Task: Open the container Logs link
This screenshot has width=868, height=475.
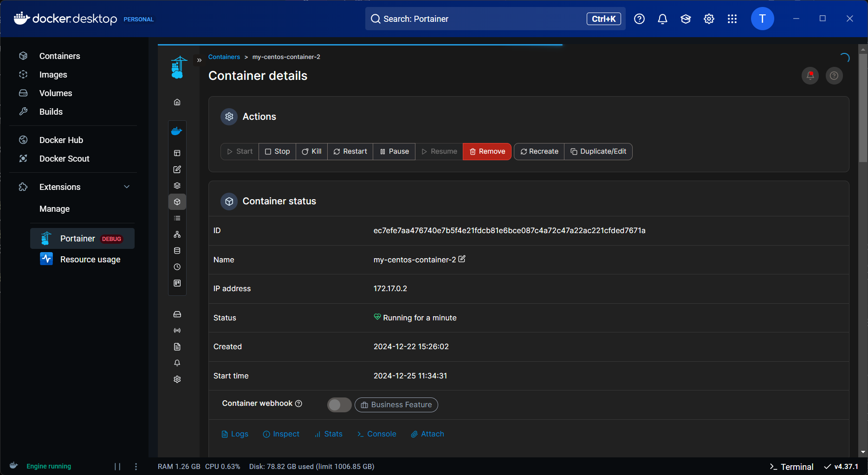Action: coord(235,434)
